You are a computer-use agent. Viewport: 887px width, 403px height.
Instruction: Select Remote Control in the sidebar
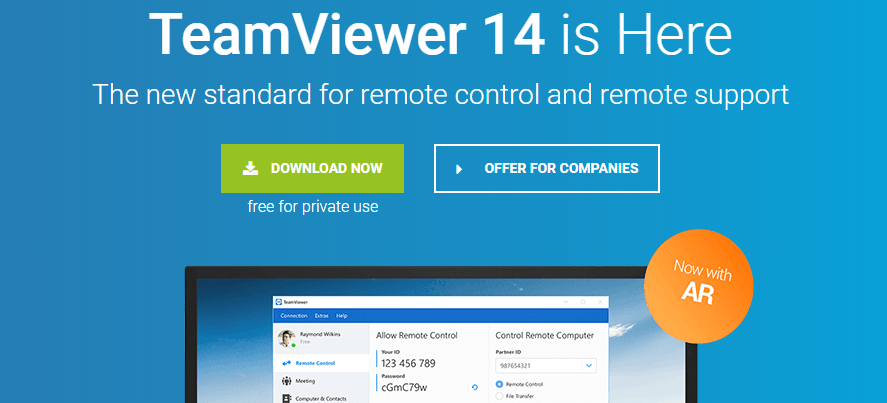pyautogui.click(x=321, y=363)
